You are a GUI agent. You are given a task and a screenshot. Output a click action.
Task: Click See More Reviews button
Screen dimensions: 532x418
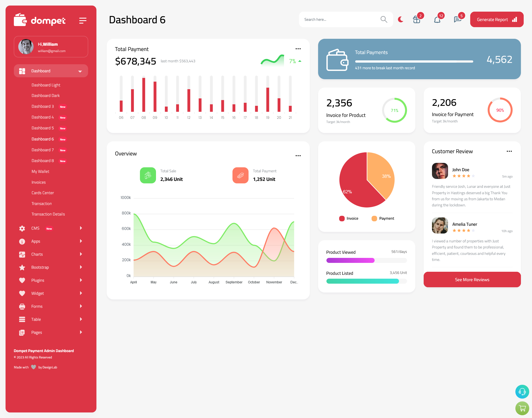[x=472, y=279]
